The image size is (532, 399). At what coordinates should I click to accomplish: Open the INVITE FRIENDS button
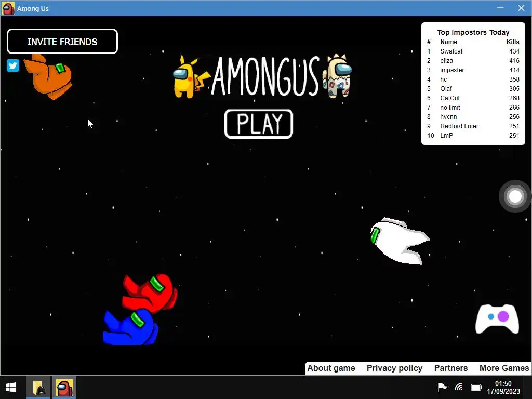tap(62, 42)
